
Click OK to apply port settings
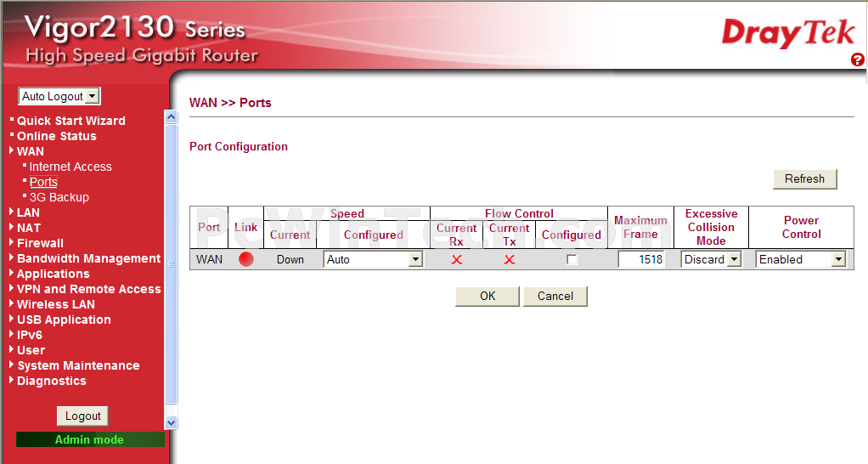(488, 297)
